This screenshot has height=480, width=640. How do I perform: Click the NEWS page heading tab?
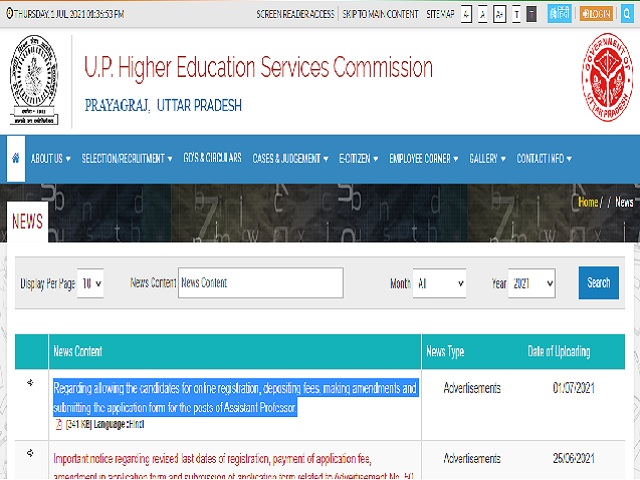coord(27,222)
